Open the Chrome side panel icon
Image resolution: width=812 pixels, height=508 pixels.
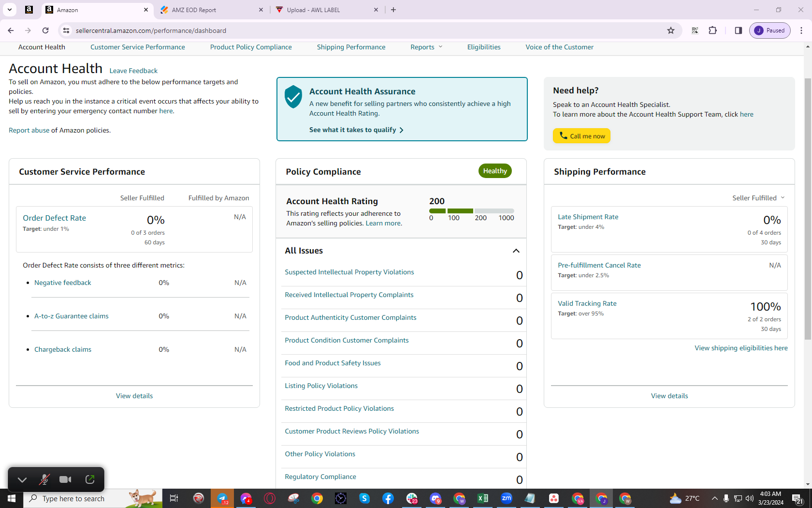738,30
